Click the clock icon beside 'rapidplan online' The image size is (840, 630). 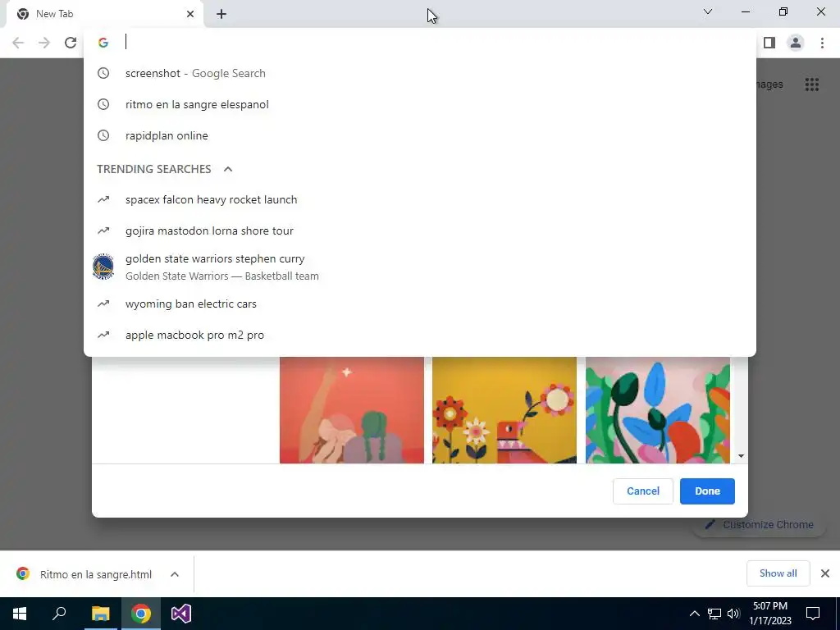pyautogui.click(x=103, y=135)
